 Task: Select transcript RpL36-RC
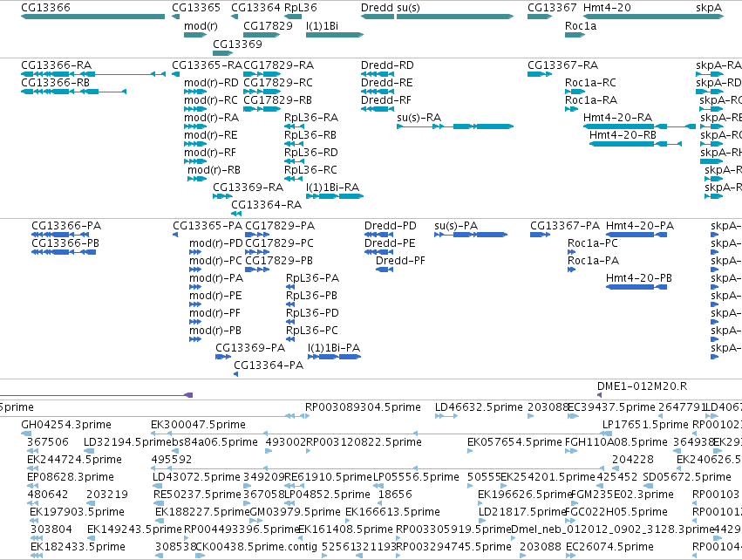tap(293, 179)
